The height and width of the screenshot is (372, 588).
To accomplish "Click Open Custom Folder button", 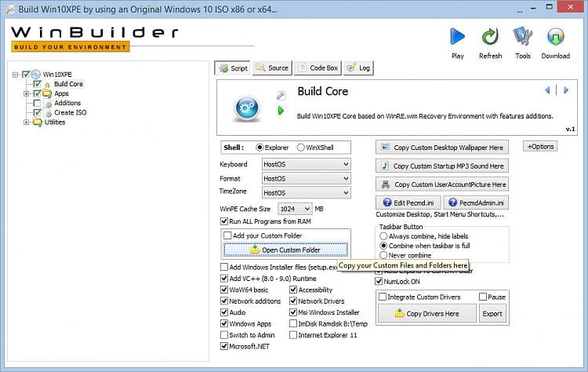I will 285,250.
